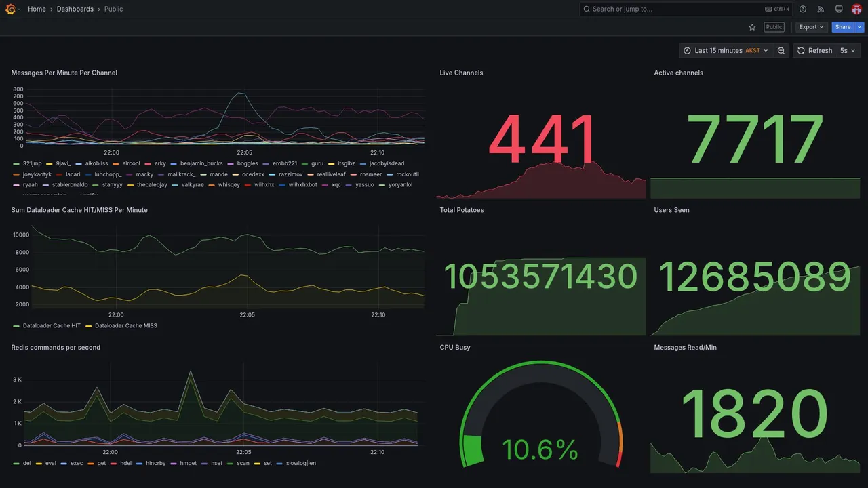This screenshot has height=488, width=868.
Task: Select the CPU Busy panel title
Action: point(455,348)
